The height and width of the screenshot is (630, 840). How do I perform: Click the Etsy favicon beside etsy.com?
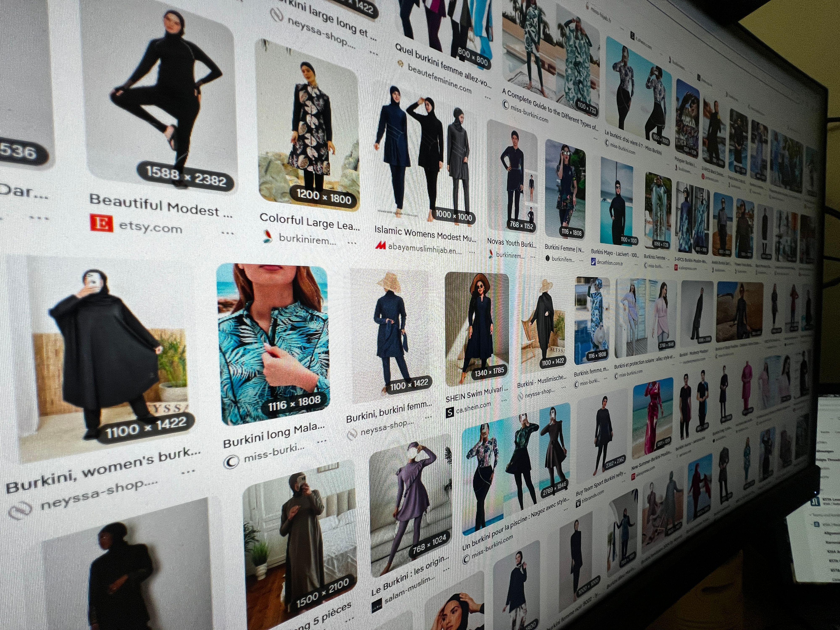pos(101,223)
